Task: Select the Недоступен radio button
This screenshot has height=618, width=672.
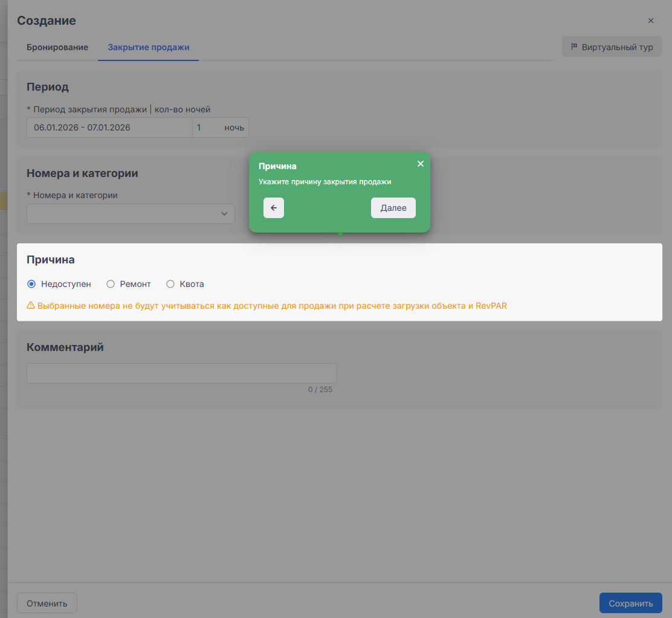Action: coord(32,284)
